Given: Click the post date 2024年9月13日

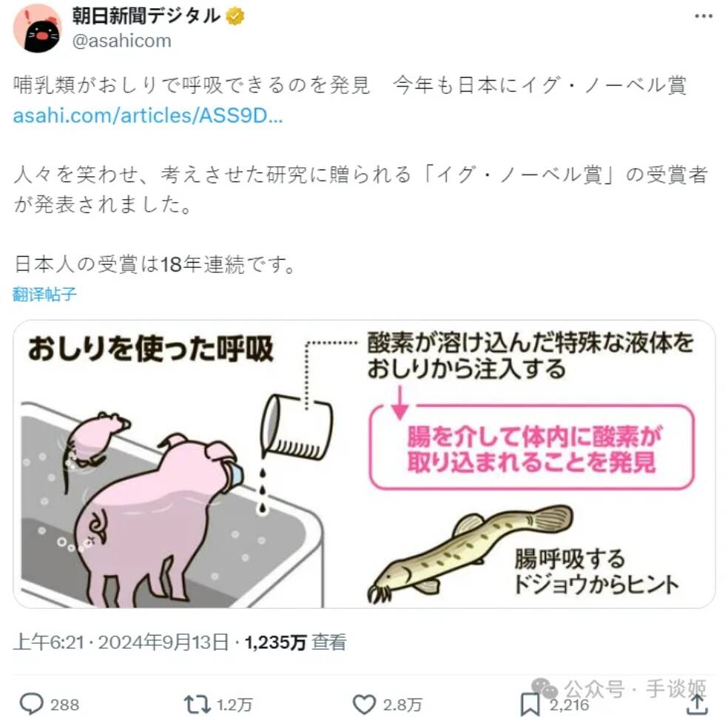Looking at the screenshot, I should 164,642.
